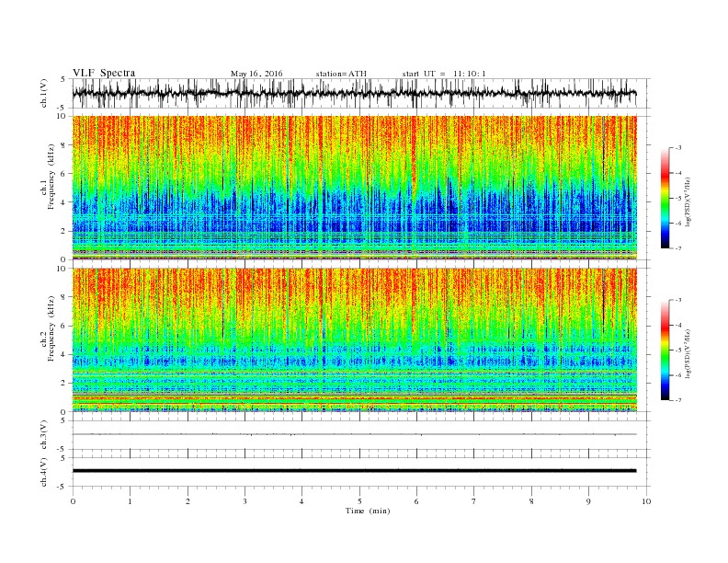Click the "ch.3(V)" axis label
Screen dimensions: 728x563
(44, 435)
